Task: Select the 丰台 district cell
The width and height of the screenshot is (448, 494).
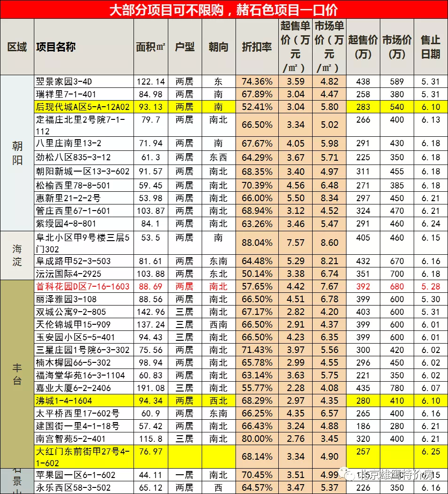Action: pyautogui.click(x=17, y=374)
